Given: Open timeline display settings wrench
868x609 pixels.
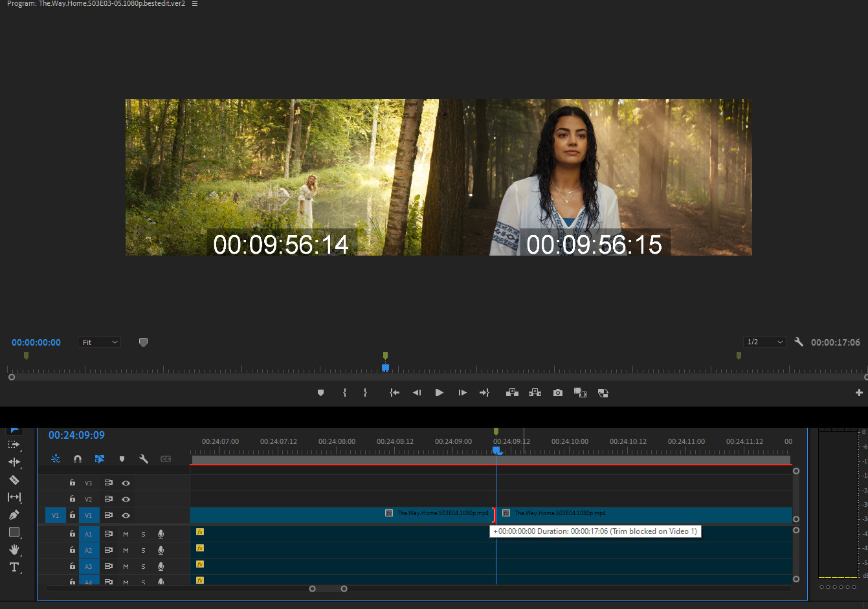Looking at the screenshot, I should [x=144, y=459].
